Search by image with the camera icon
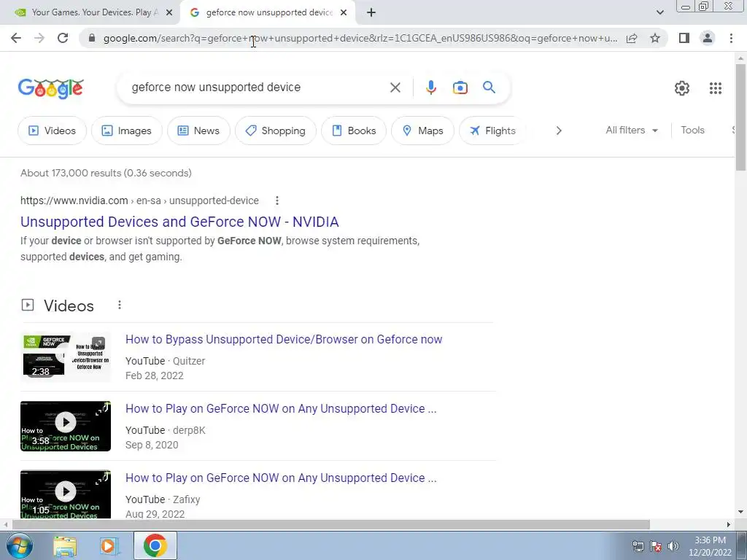Screen dimensions: 747x560 (460, 87)
